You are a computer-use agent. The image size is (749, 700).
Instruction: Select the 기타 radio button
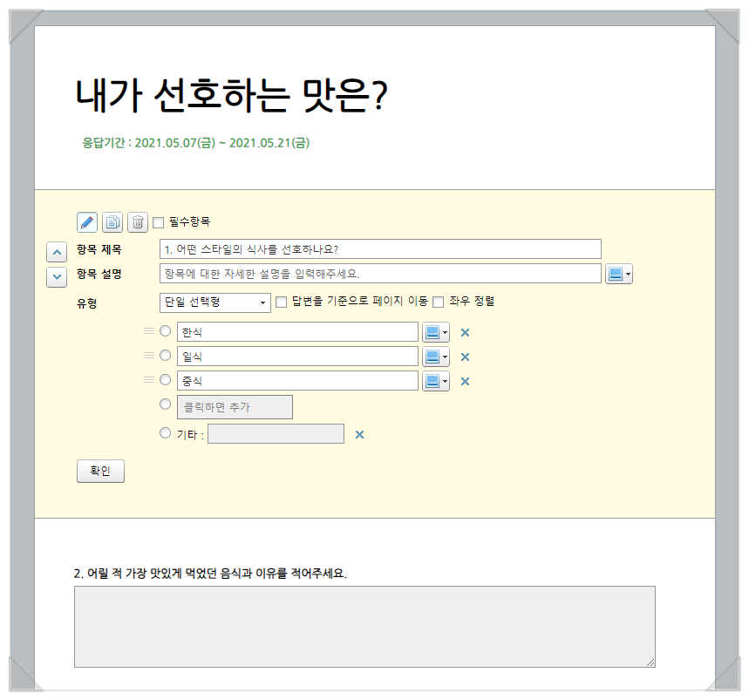[166, 432]
